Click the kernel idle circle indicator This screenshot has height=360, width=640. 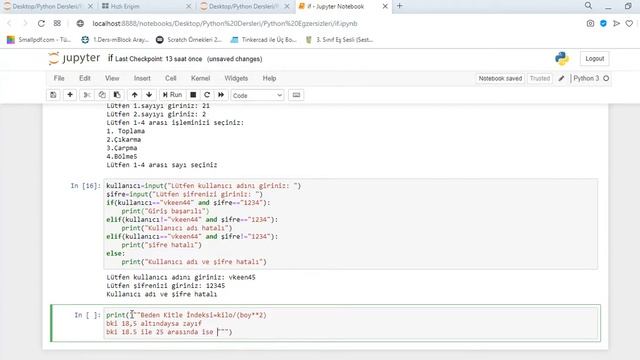click(x=606, y=78)
